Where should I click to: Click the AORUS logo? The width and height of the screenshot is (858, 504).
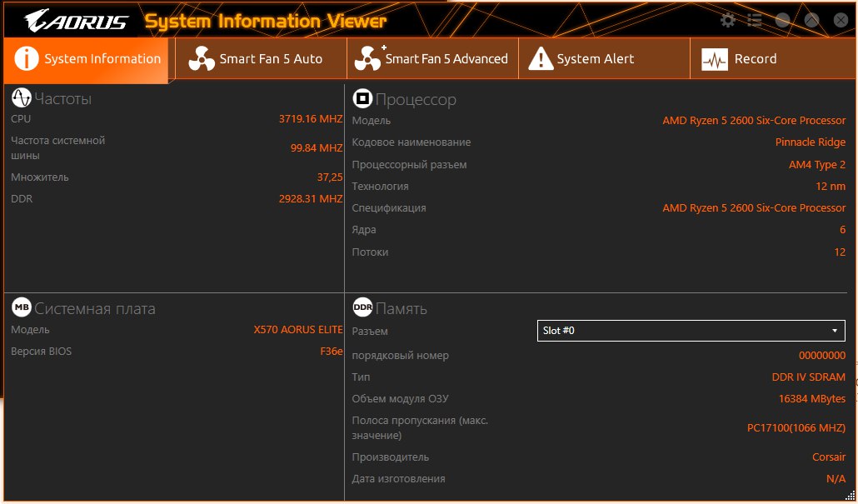[76, 20]
